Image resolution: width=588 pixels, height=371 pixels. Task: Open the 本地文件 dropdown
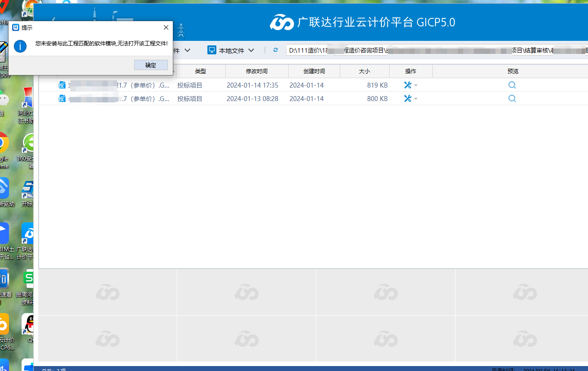pos(231,50)
